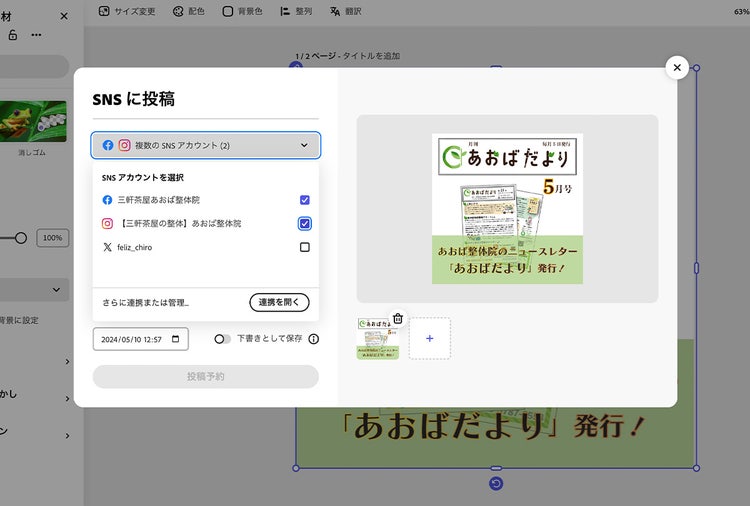
Task: Click the rotate handle below the canvas
Action: click(x=496, y=484)
